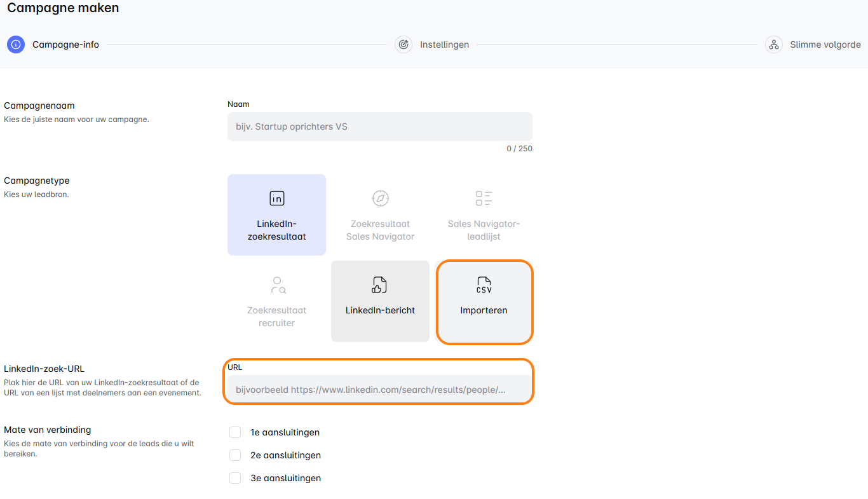Pick the LinkedIn-bericht campaign type label

[380, 311]
